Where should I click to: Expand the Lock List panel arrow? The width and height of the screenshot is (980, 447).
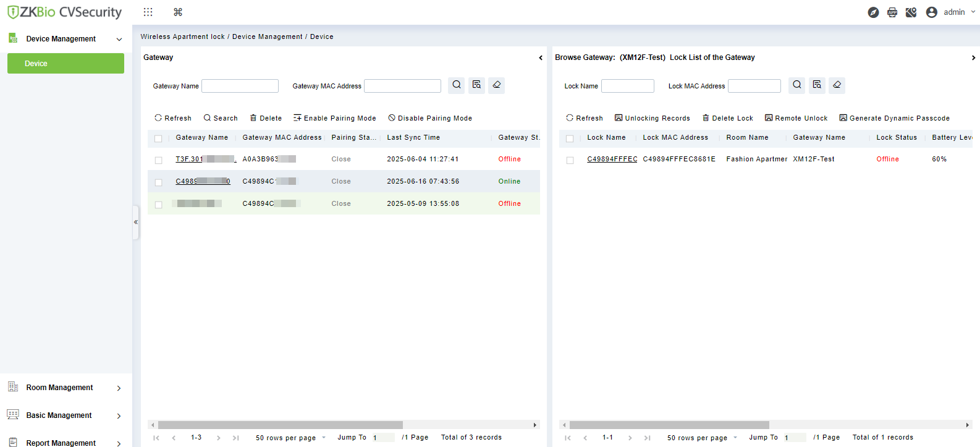pos(973,57)
